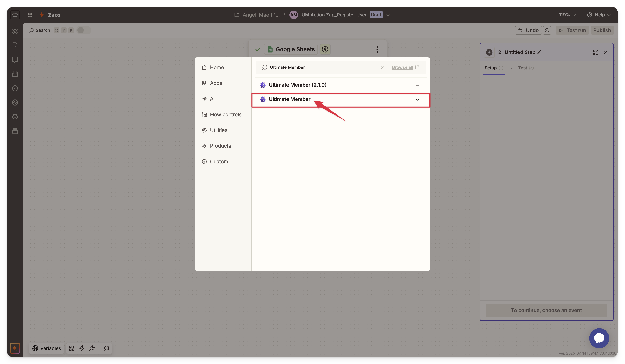The width and height of the screenshot is (625, 364).
Task: Select Home in the app picker sidebar
Action: [213, 67]
